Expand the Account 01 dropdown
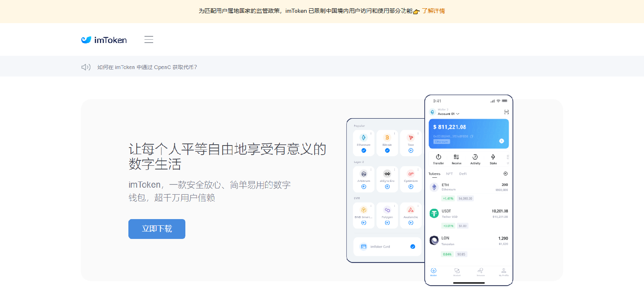644x303 pixels. tap(449, 114)
